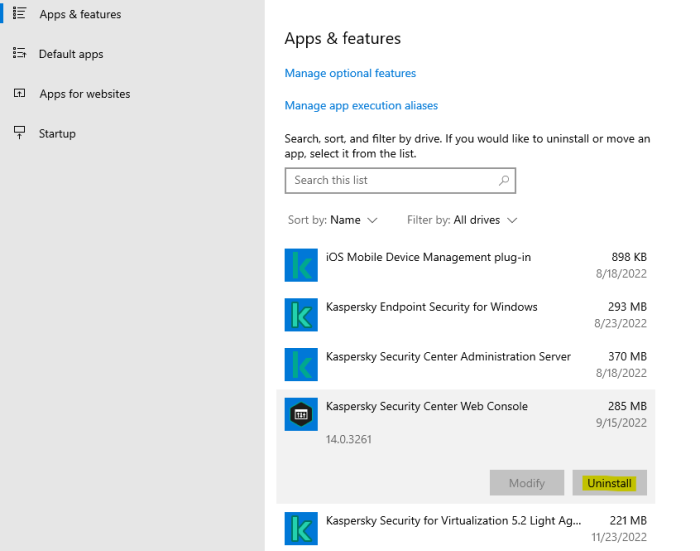Click the Kaspersky Security for Virtualization icon
The width and height of the screenshot is (700, 551).
(301, 528)
